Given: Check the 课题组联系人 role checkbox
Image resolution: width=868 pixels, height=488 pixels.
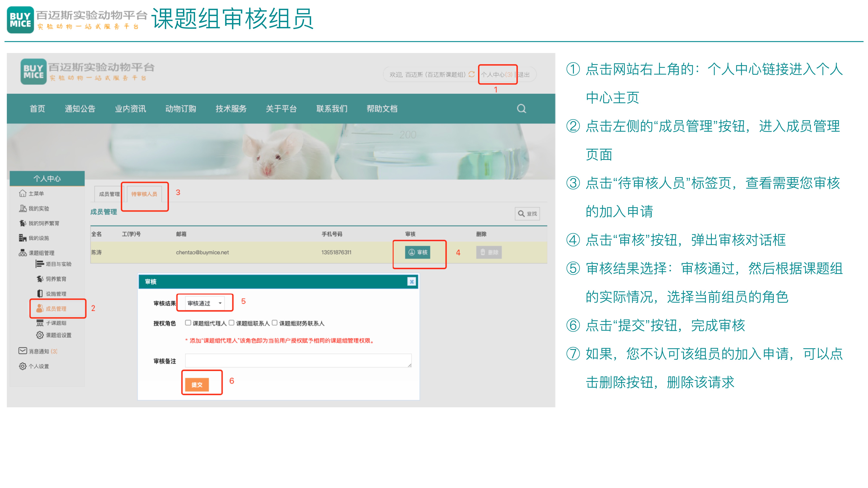Looking at the screenshot, I should [231, 323].
